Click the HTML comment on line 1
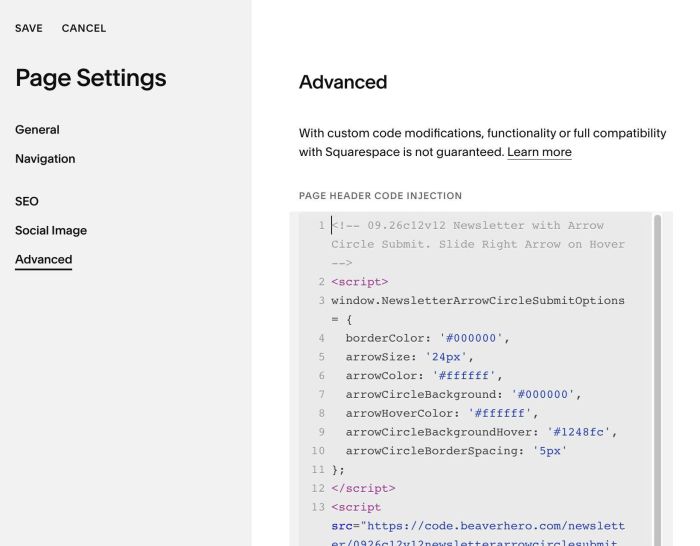This screenshot has width=700, height=546. [478, 244]
